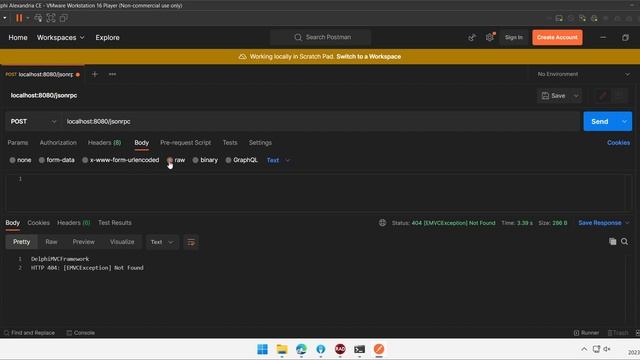Open the Workspaces dropdown
The image size is (640, 360).
pyautogui.click(x=60, y=38)
